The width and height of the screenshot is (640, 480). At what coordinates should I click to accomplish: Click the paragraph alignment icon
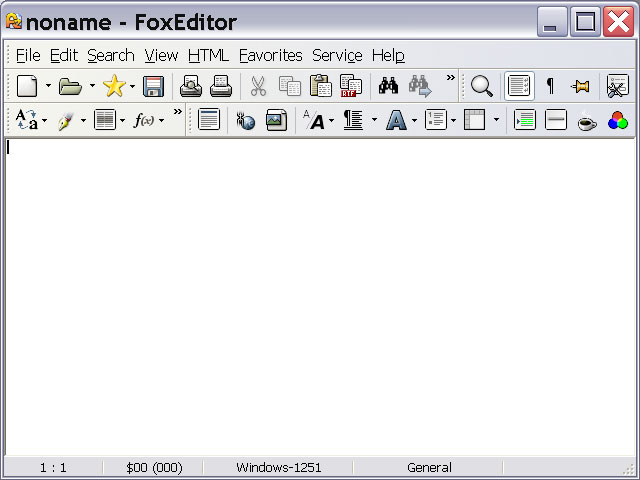(x=353, y=120)
